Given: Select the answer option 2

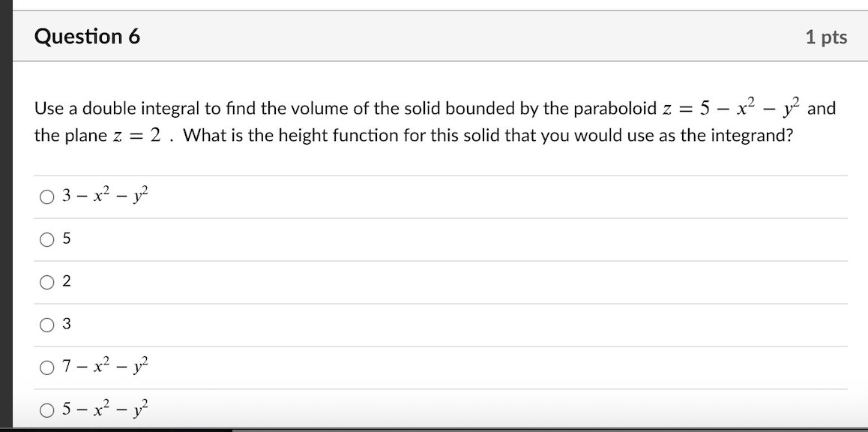Looking at the screenshot, I should (47, 281).
